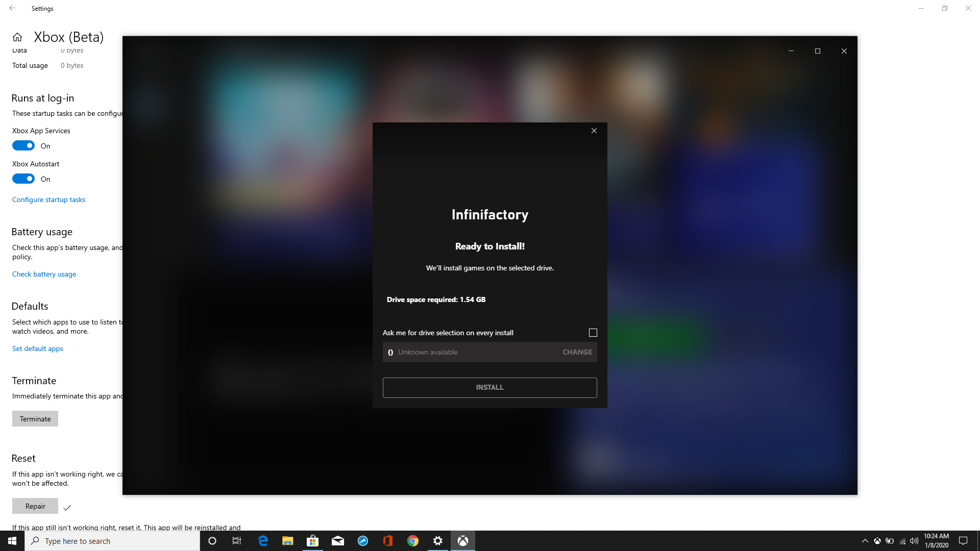Screen dimensions: 980x551
Task: Open the Action Center notifications icon
Action: click(963, 541)
